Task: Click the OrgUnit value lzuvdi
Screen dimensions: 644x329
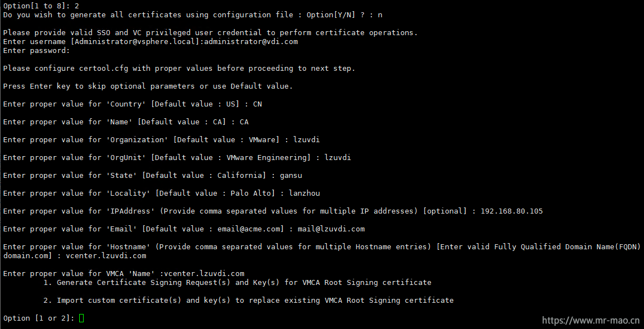Action: [x=337, y=157]
